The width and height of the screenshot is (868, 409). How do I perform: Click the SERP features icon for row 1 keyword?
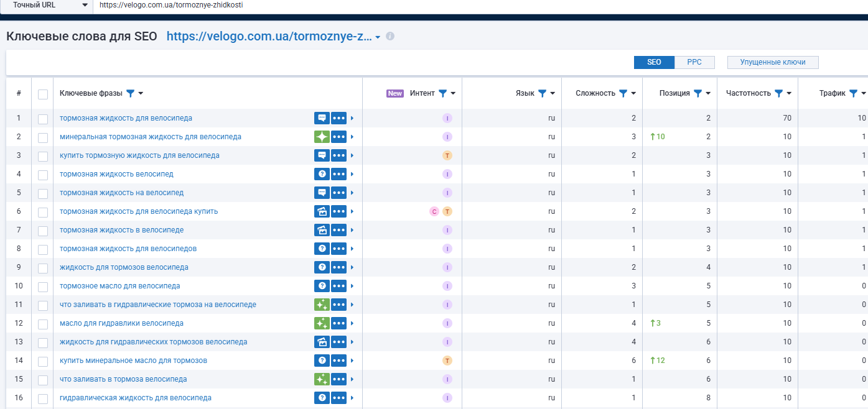[x=322, y=118]
